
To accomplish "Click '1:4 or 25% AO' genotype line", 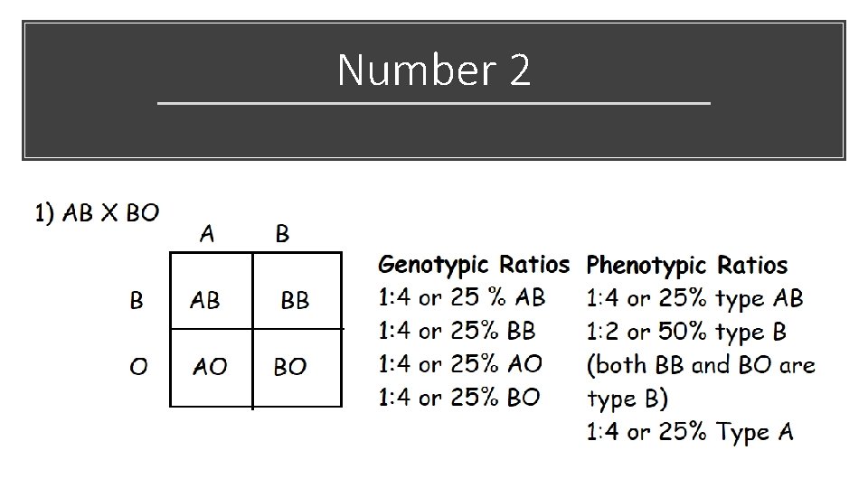I will point(460,364).
